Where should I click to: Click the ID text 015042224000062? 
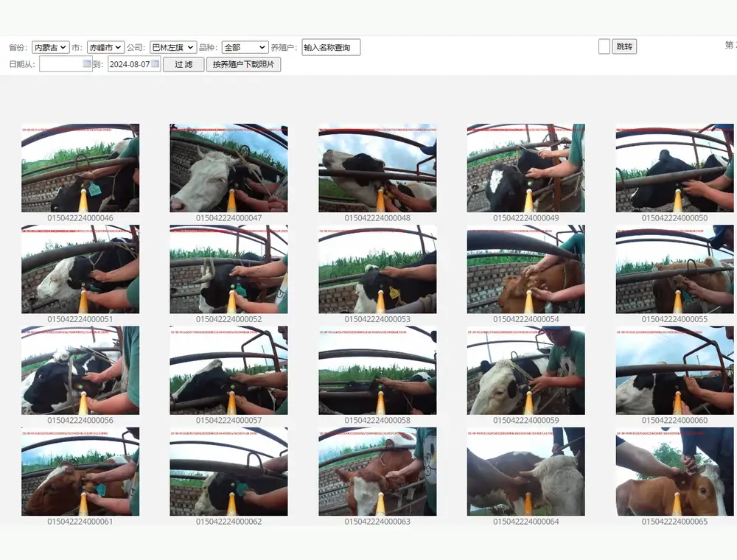pyautogui.click(x=229, y=522)
